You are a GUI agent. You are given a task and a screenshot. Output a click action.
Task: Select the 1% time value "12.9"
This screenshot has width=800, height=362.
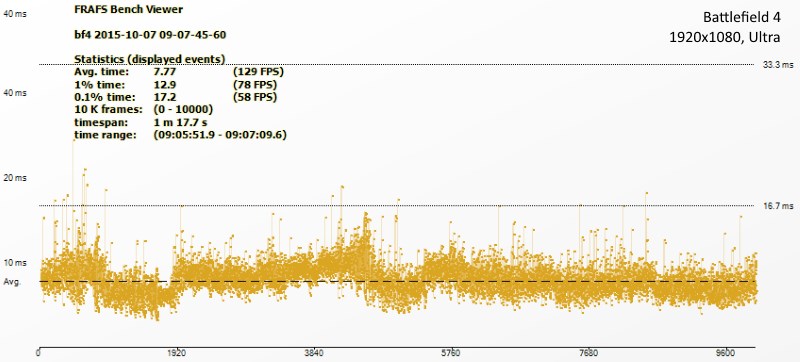pos(164,85)
